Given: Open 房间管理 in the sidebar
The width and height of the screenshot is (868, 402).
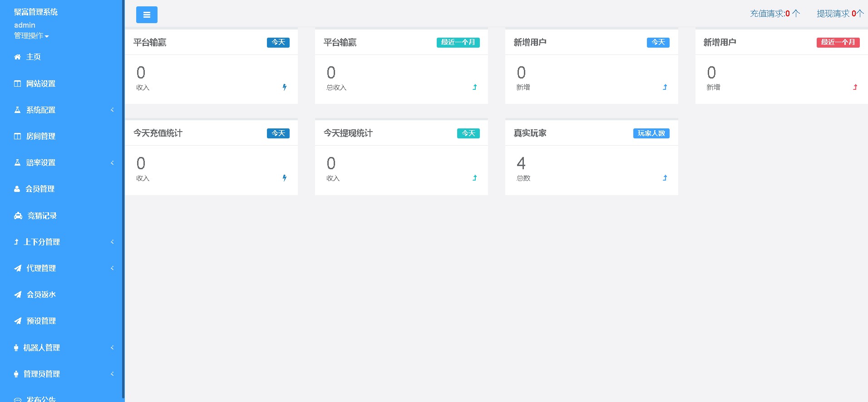Looking at the screenshot, I should pyautogui.click(x=40, y=136).
